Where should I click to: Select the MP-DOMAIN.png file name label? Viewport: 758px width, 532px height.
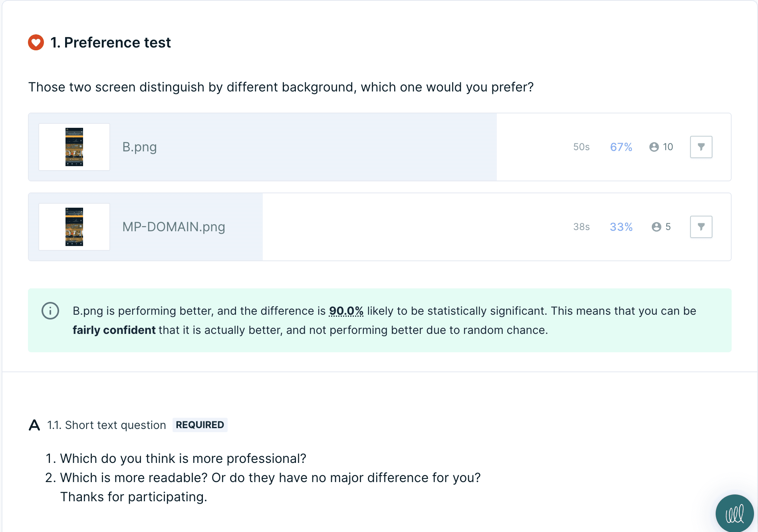[x=174, y=227]
